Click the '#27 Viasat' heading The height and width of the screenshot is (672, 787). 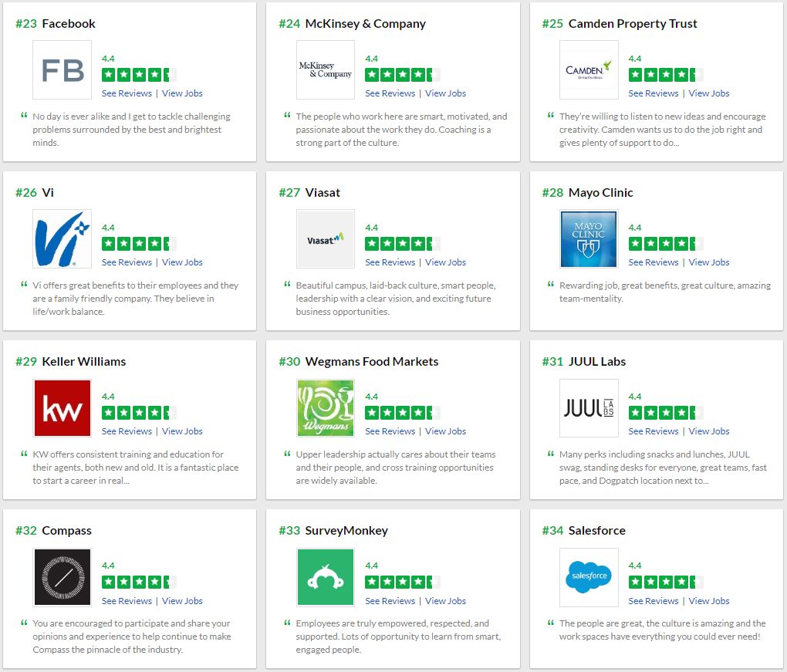tap(309, 193)
